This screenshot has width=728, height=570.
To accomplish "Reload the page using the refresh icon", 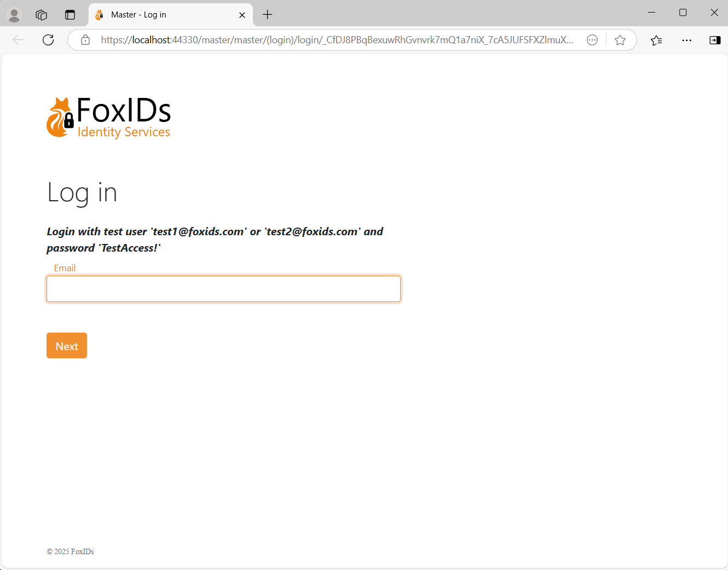I will [x=48, y=40].
